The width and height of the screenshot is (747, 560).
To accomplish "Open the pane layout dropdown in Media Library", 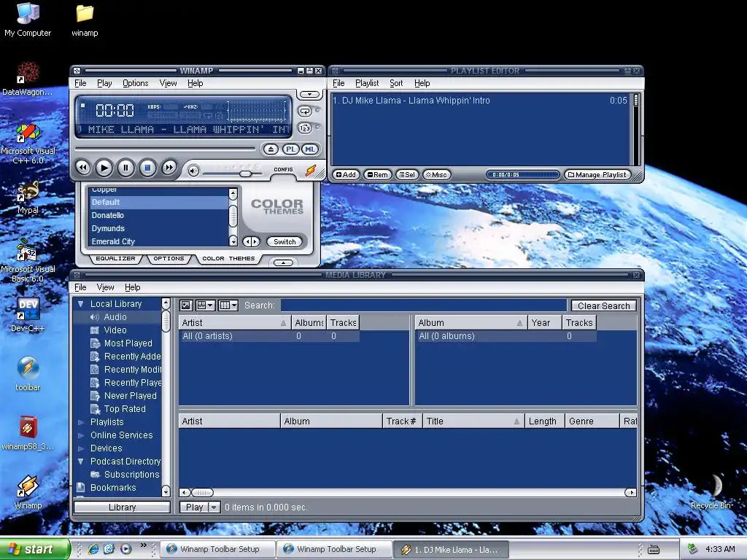I will tap(206, 306).
